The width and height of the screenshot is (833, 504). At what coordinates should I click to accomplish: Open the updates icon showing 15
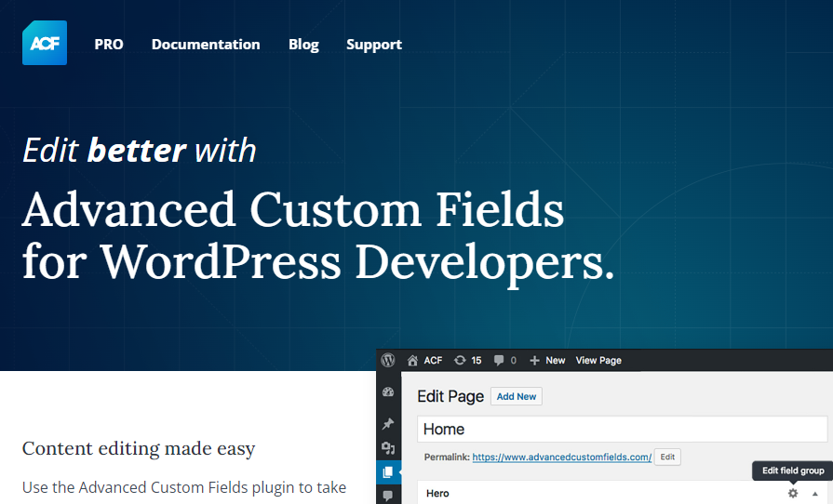pos(460,361)
